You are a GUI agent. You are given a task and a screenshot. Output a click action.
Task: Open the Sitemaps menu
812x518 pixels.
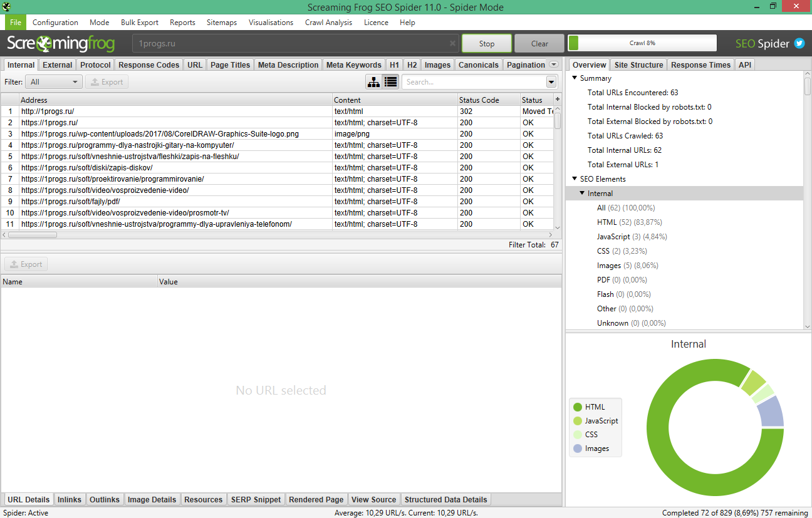click(222, 23)
